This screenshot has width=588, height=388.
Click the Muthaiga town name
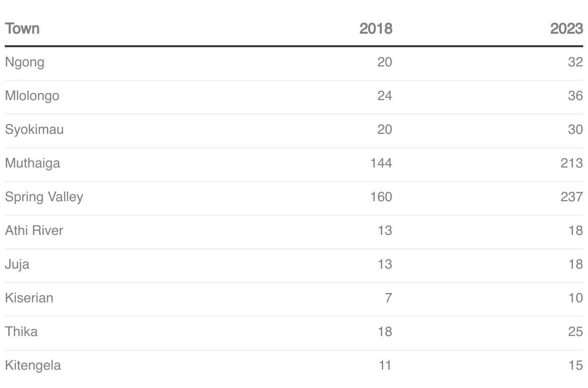[x=33, y=163]
